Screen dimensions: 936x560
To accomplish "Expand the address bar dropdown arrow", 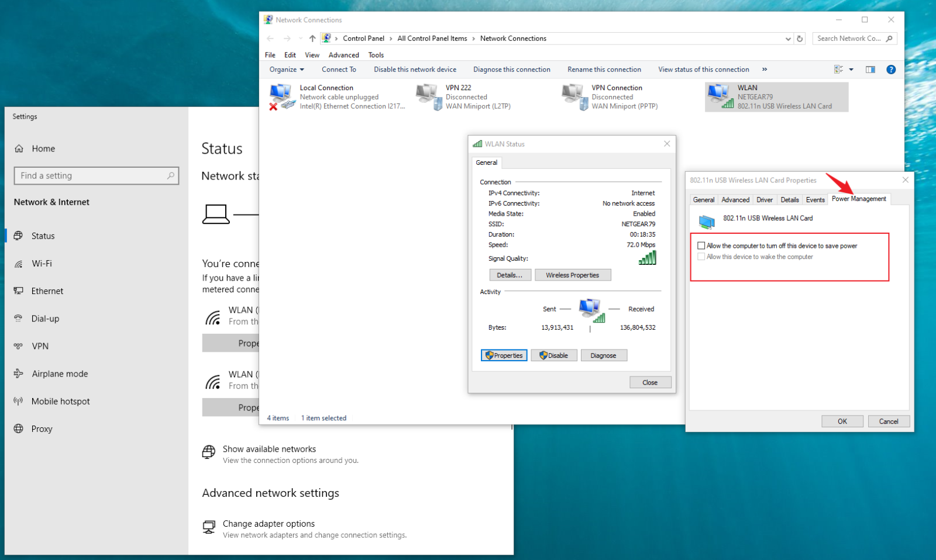I will click(788, 38).
